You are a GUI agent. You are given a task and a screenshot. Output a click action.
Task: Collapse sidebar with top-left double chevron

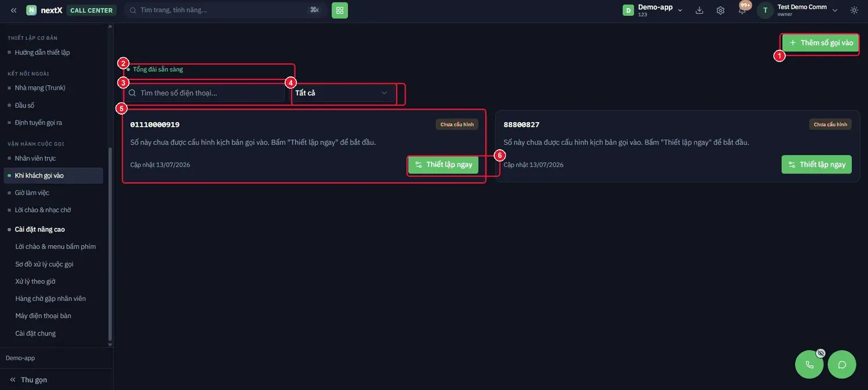pos(13,10)
